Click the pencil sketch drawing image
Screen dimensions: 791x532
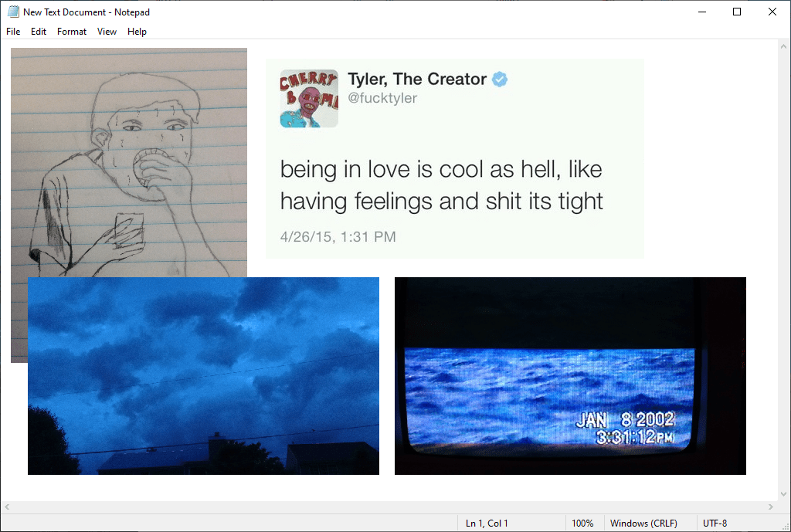tap(129, 162)
